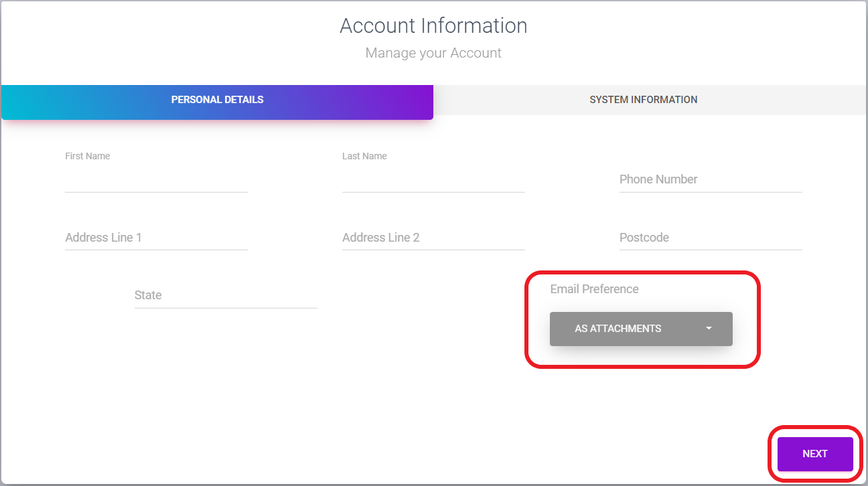The image size is (868, 486).
Task: Click into the Address Line 1 field
Action: click(156, 238)
